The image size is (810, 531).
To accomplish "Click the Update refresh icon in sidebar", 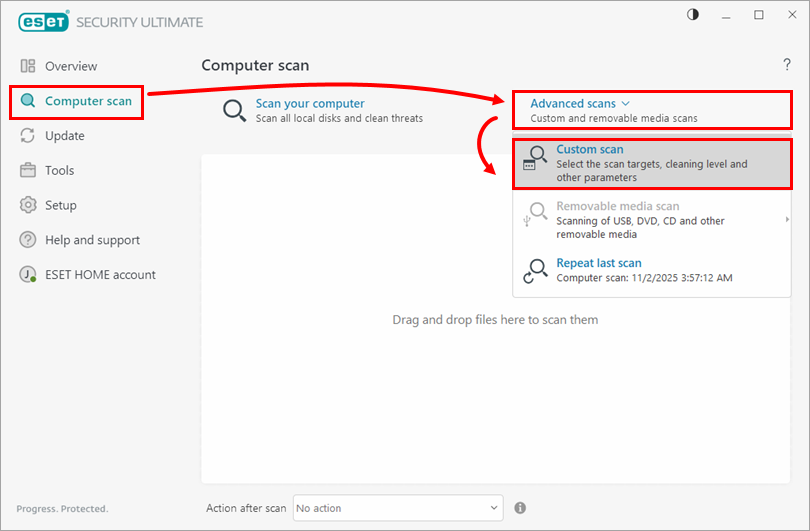I will [28, 136].
